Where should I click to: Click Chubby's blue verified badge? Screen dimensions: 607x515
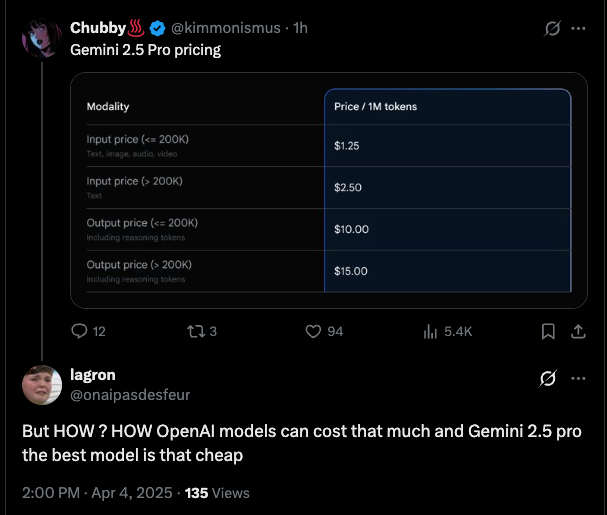[x=157, y=28]
